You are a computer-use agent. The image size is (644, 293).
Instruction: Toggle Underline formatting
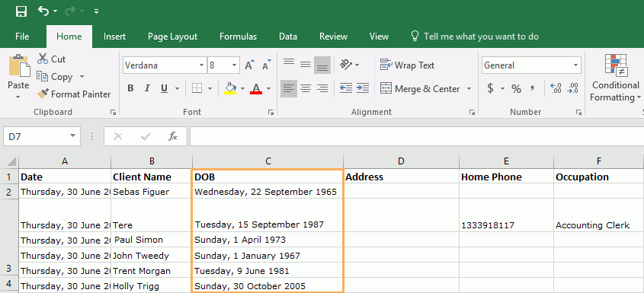165,88
